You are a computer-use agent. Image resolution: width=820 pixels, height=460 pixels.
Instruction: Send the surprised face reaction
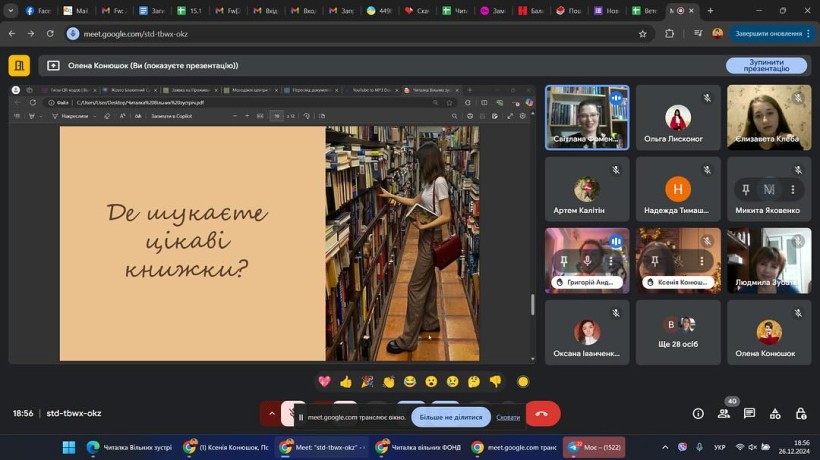click(431, 382)
